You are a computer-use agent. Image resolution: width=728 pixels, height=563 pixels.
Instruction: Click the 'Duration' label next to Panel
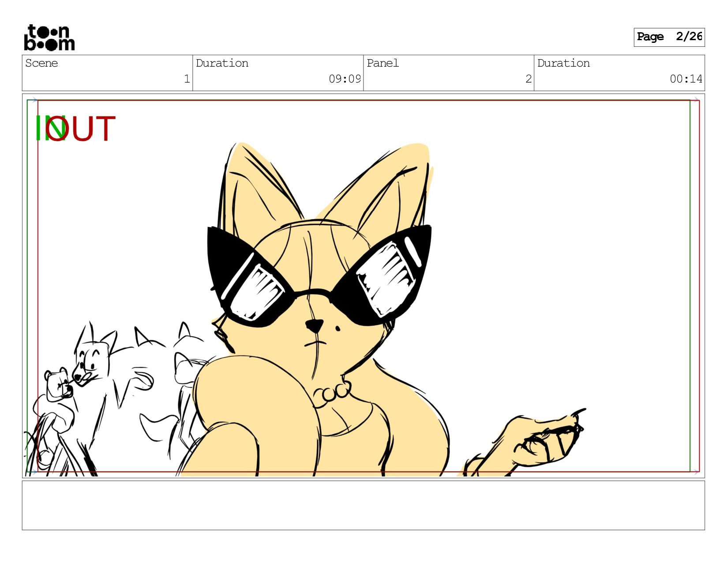[563, 63]
